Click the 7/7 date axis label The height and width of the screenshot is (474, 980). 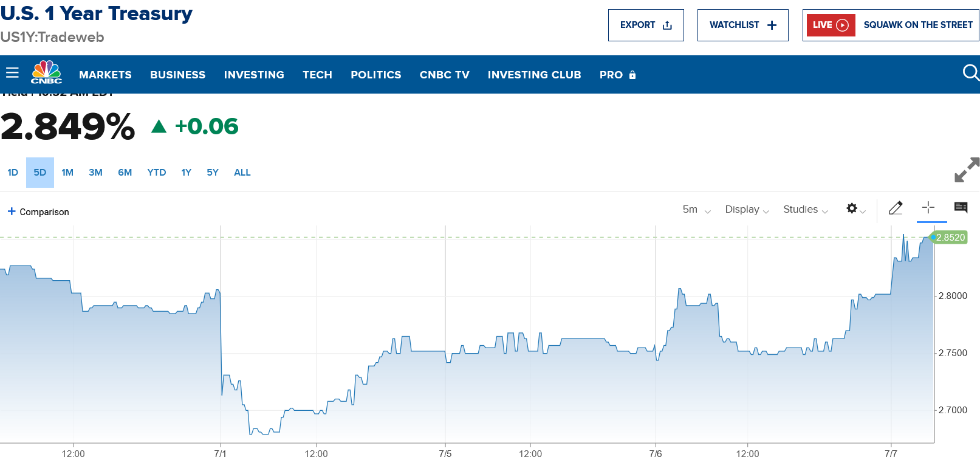[x=891, y=454]
